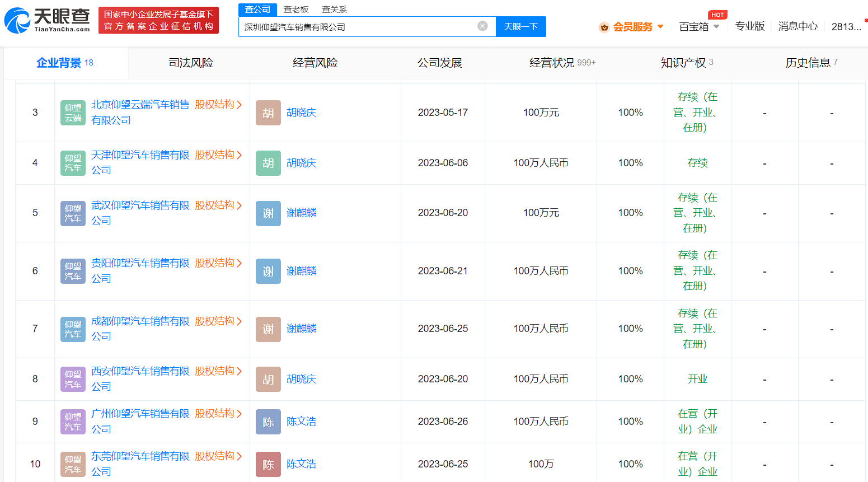This screenshot has height=482, width=868.
Task: Expand 股权结构 for 西安仰望汽车销售
Action: (x=218, y=371)
